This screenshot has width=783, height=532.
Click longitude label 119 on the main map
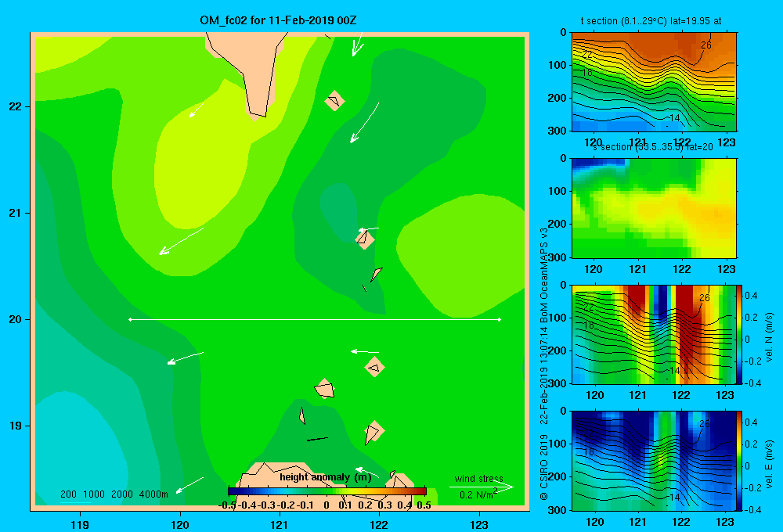(81, 524)
